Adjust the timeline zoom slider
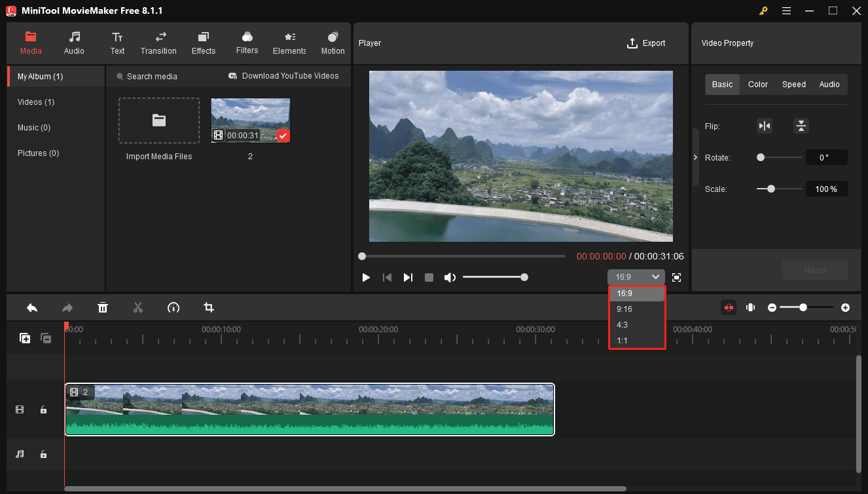Image resolution: width=868 pixels, height=494 pixels. tap(806, 307)
